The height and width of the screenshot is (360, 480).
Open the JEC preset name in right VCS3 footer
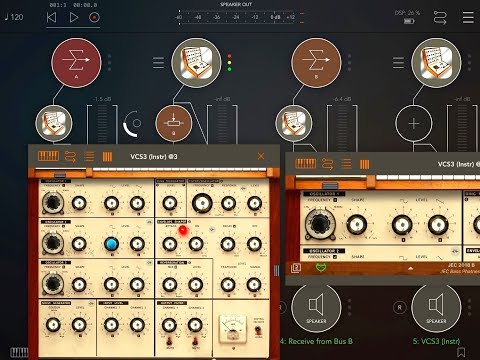(460, 268)
